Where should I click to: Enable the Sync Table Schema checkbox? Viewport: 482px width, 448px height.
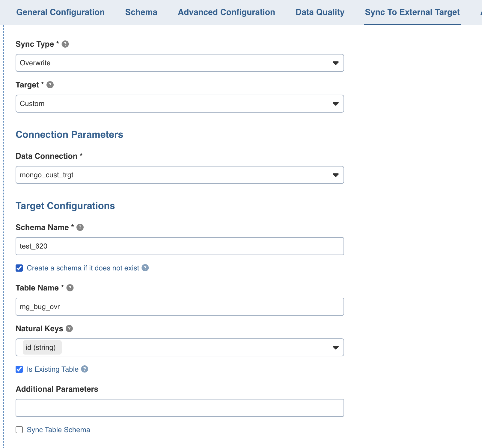click(19, 430)
